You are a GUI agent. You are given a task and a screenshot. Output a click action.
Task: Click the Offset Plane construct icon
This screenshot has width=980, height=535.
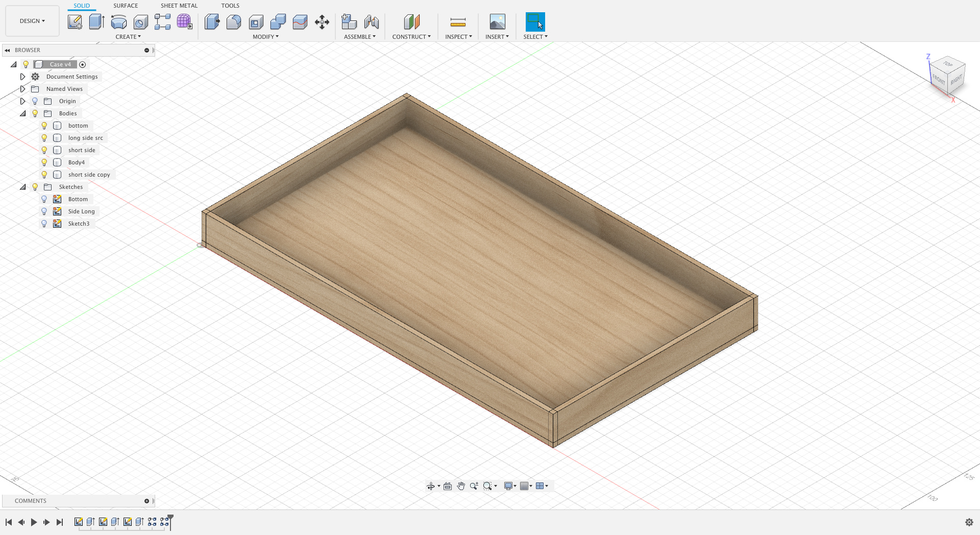[x=411, y=22]
